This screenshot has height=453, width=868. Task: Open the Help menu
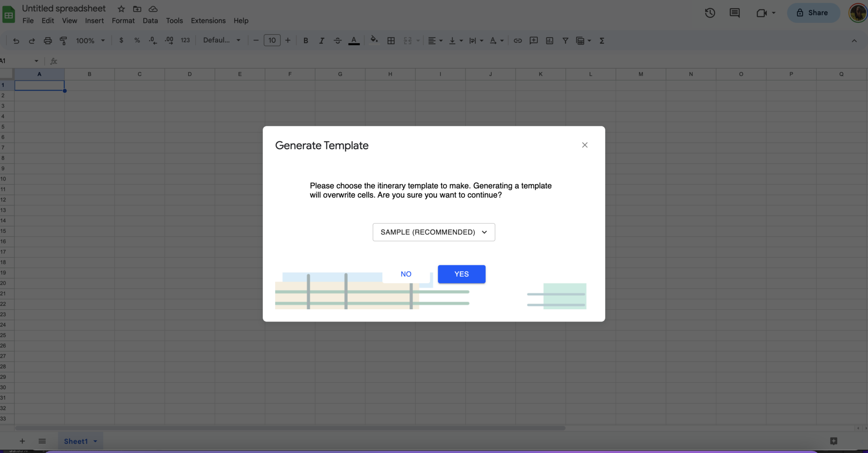click(x=241, y=20)
